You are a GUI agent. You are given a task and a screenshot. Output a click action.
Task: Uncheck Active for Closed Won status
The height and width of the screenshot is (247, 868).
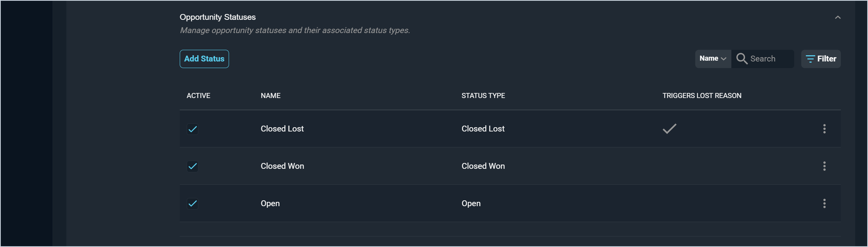[x=193, y=166]
